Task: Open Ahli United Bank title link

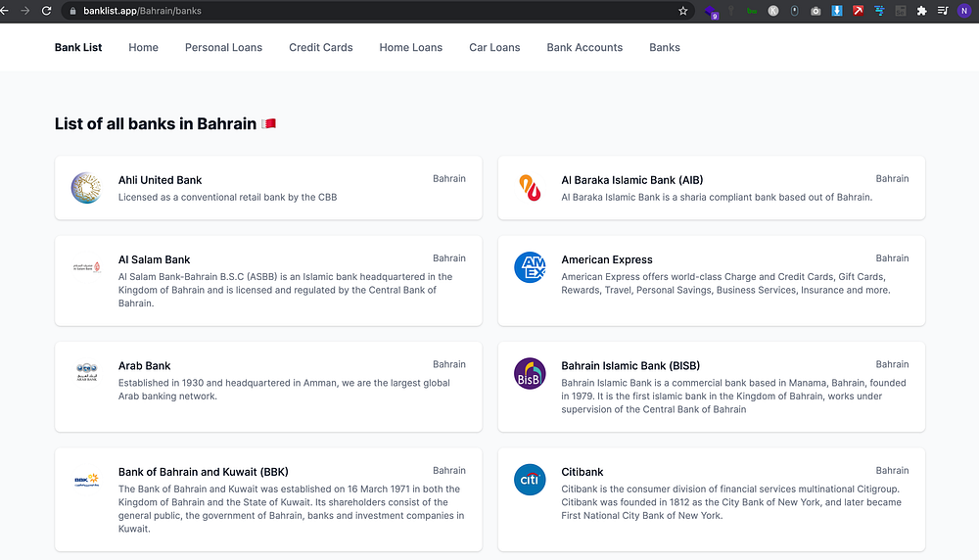Action: coord(160,180)
